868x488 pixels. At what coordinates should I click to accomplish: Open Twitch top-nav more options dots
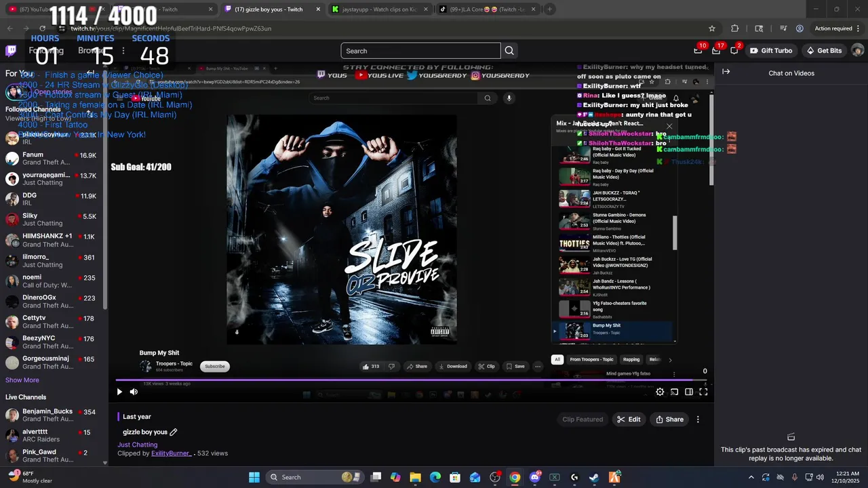pyautogui.click(x=123, y=51)
